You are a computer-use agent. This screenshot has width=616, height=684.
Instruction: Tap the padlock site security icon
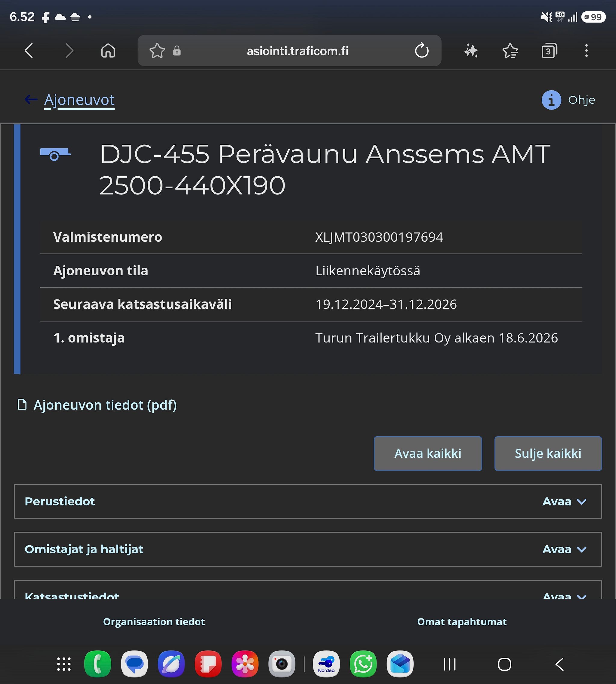177,51
